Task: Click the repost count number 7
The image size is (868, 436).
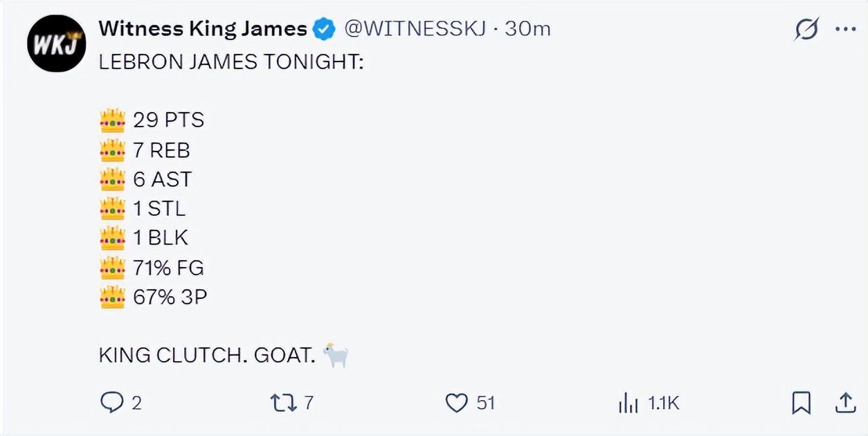Action: coord(309,403)
